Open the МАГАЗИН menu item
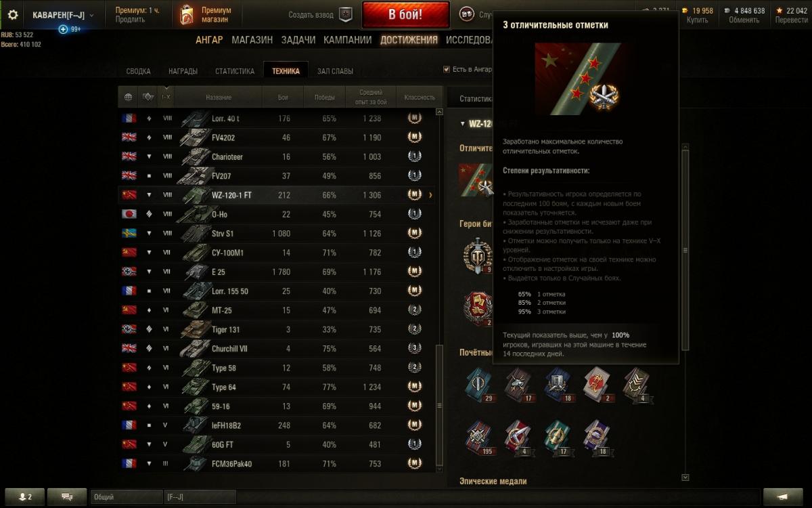This screenshot has width=812, height=508. click(252, 40)
